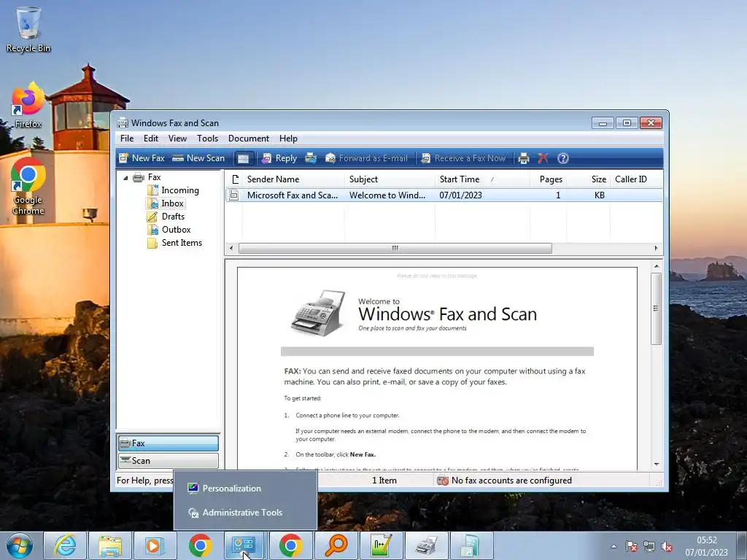Image resolution: width=747 pixels, height=560 pixels.
Task: Select the Fax root tree item
Action: point(154,177)
